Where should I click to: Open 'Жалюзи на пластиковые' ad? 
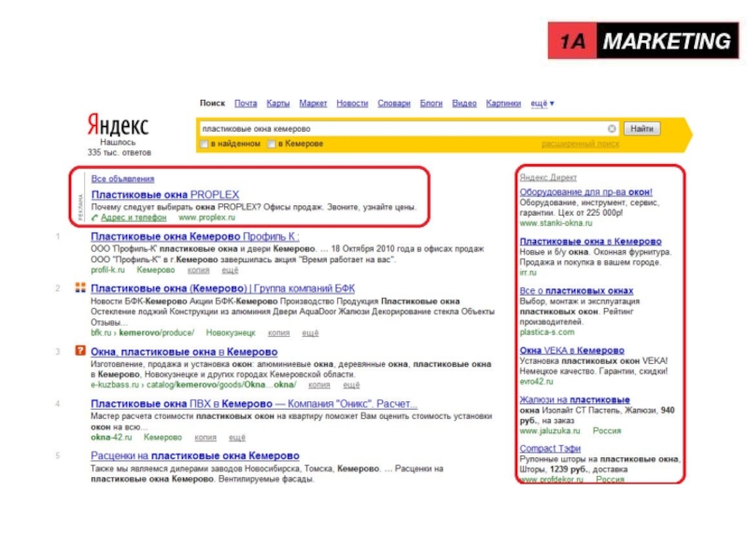575,400
